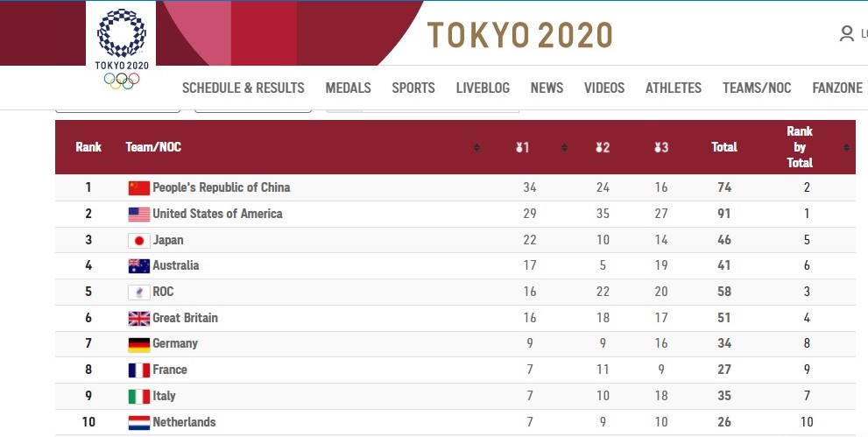This screenshot has width=868, height=437.
Task: Click USA's total medals 91
Action: 724,214
